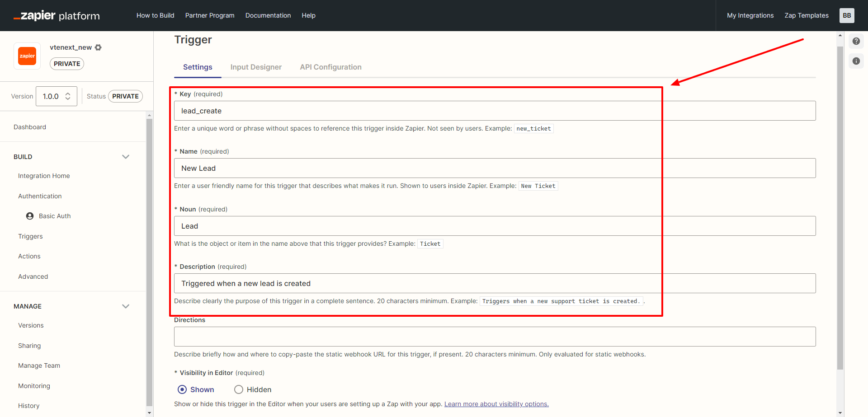Image resolution: width=868 pixels, height=417 pixels.
Task: Open History page
Action: click(x=28, y=406)
